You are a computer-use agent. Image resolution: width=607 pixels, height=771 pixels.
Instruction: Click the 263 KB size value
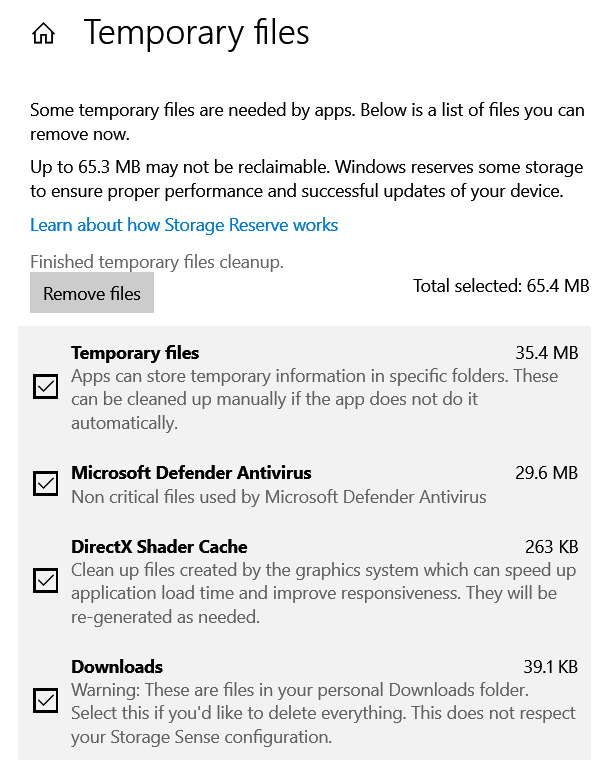(x=551, y=547)
